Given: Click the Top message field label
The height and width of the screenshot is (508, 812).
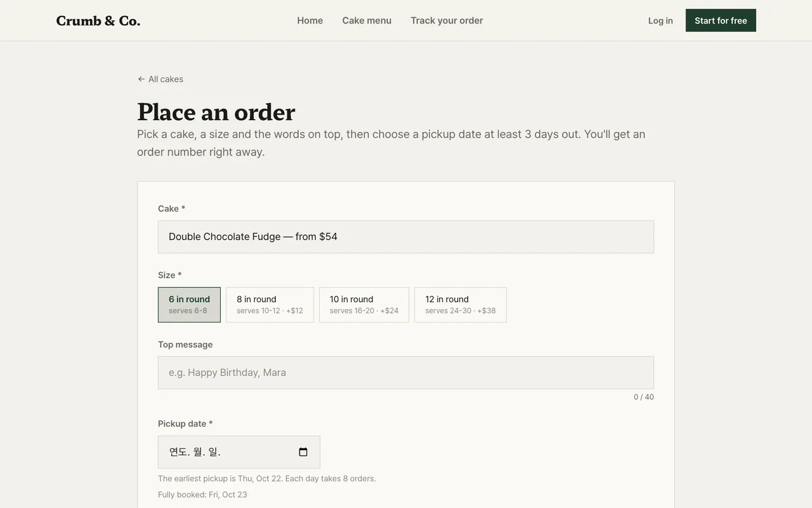Looking at the screenshot, I should 185,345.
